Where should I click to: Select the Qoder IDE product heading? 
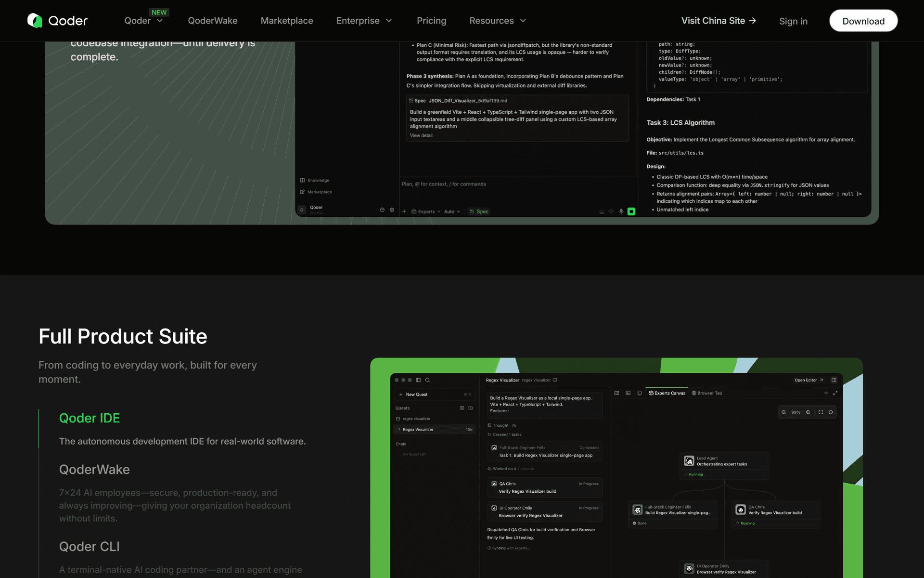tap(90, 418)
